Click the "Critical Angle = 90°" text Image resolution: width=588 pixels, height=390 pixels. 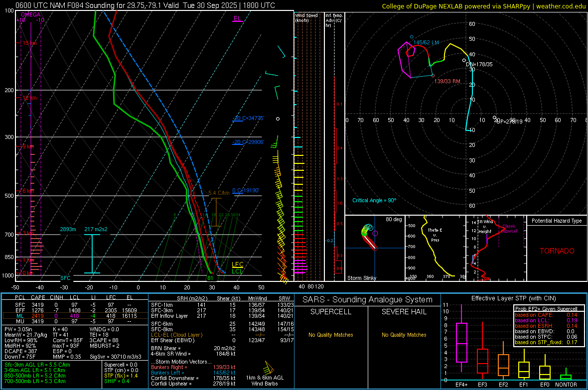point(374,200)
